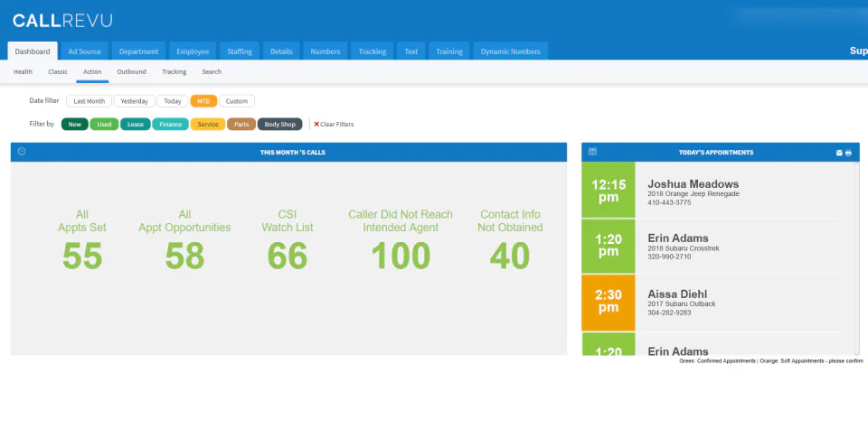Viewport: 868px width, 439px height.
Task: Open the main Tracking tab
Action: [x=372, y=51]
